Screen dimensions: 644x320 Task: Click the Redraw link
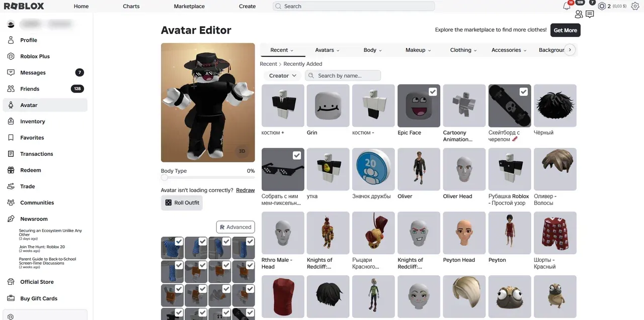tap(246, 190)
